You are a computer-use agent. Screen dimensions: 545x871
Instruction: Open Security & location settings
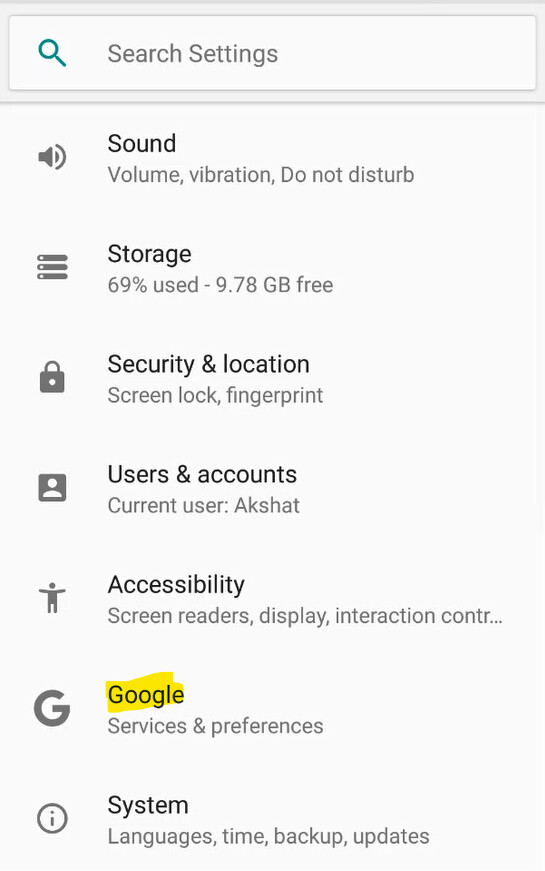pyautogui.click(x=272, y=379)
